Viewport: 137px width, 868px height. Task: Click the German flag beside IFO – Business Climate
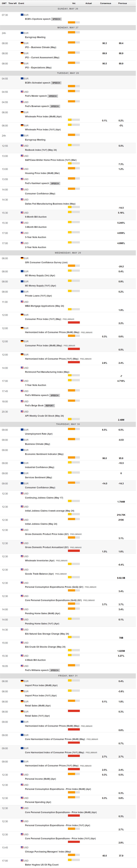pos(22,43)
